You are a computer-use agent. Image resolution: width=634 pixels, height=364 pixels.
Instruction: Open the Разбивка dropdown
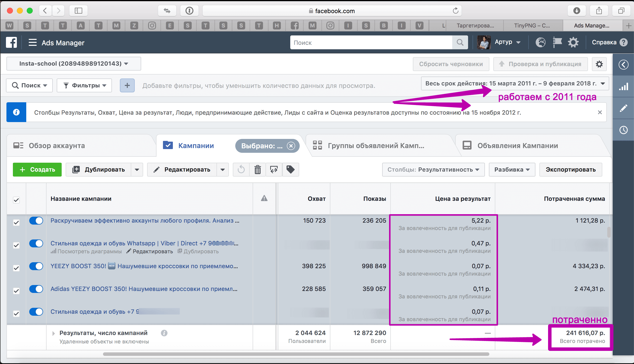(512, 170)
